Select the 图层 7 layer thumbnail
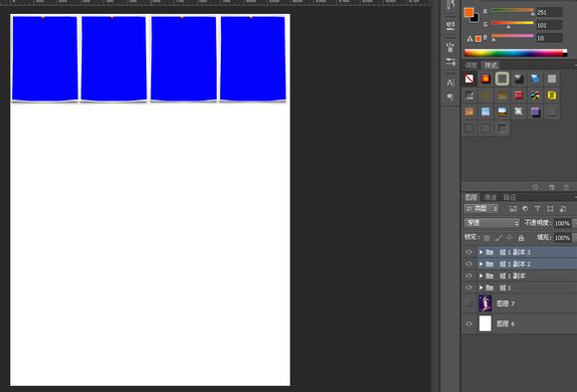 (x=485, y=303)
